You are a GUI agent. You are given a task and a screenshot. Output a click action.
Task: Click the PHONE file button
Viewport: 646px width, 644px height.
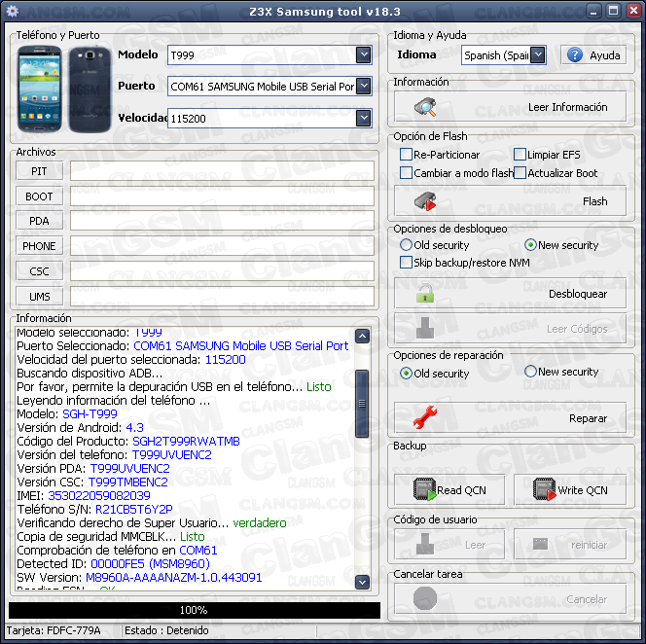[x=39, y=246]
